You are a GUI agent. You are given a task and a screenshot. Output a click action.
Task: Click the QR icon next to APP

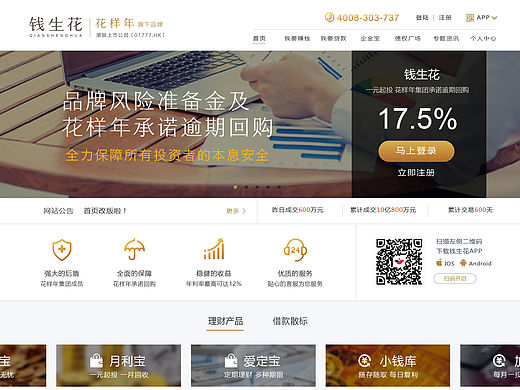coord(470,18)
